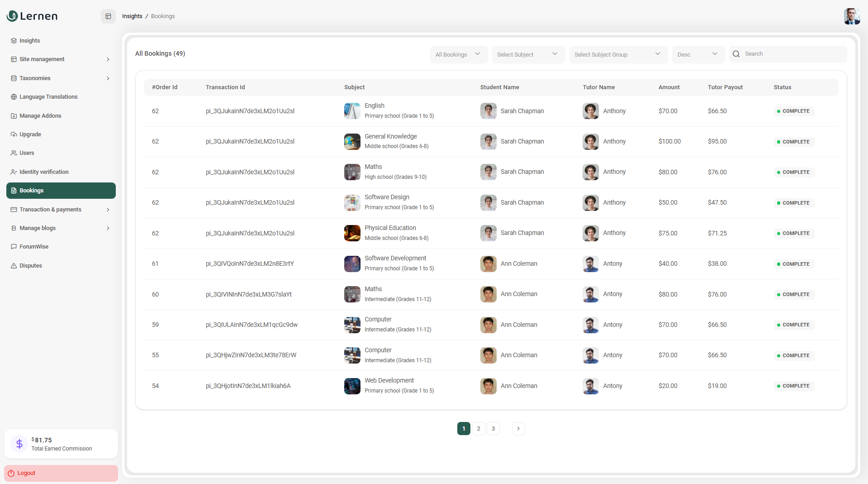The image size is (868, 484).
Task: Open the Users menu item
Action: tap(27, 153)
